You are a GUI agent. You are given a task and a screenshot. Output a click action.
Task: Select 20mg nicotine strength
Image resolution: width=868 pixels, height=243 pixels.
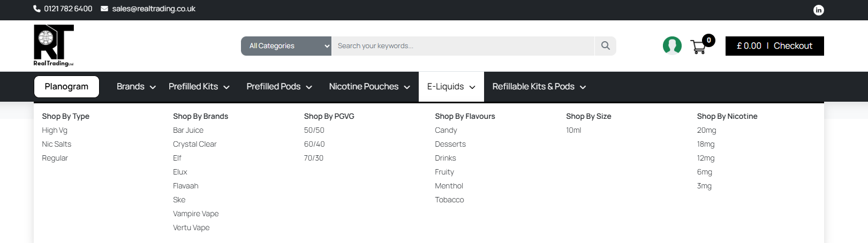[706, 130]
